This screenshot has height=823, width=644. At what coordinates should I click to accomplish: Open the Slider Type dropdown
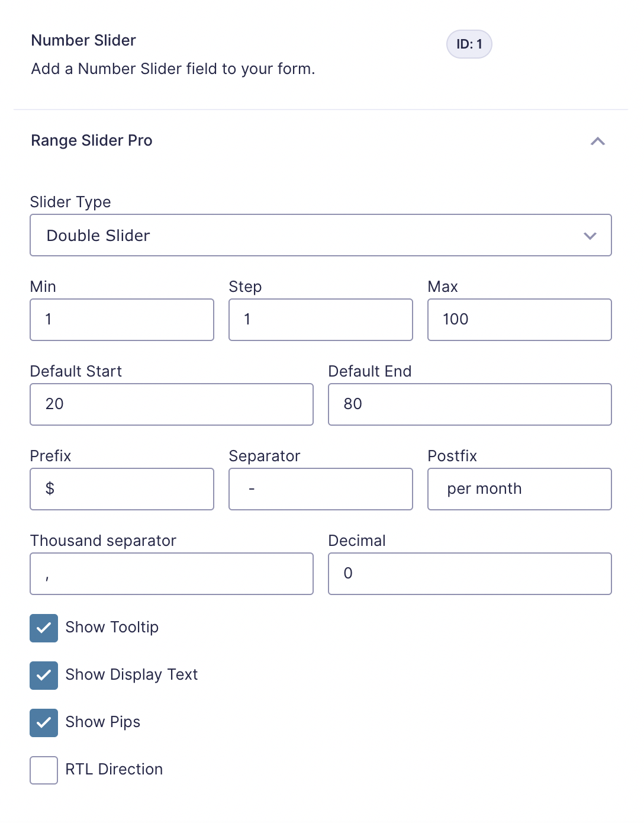point(321,235)
